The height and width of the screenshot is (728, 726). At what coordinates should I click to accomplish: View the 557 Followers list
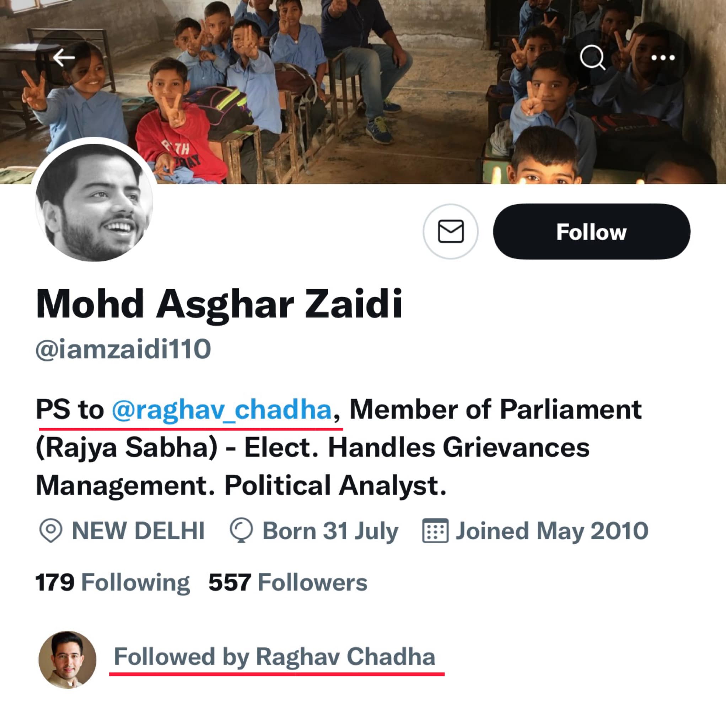coord(288,583)
